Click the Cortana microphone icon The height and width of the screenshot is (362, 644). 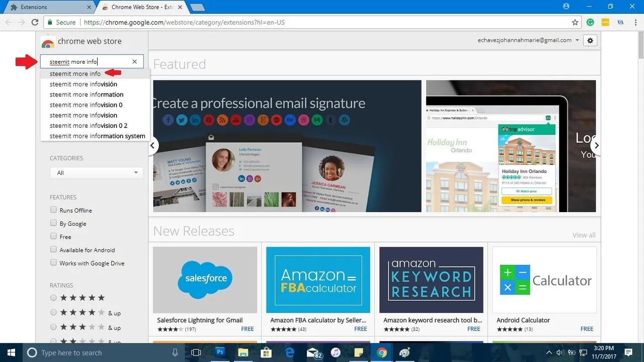point(175,352)
